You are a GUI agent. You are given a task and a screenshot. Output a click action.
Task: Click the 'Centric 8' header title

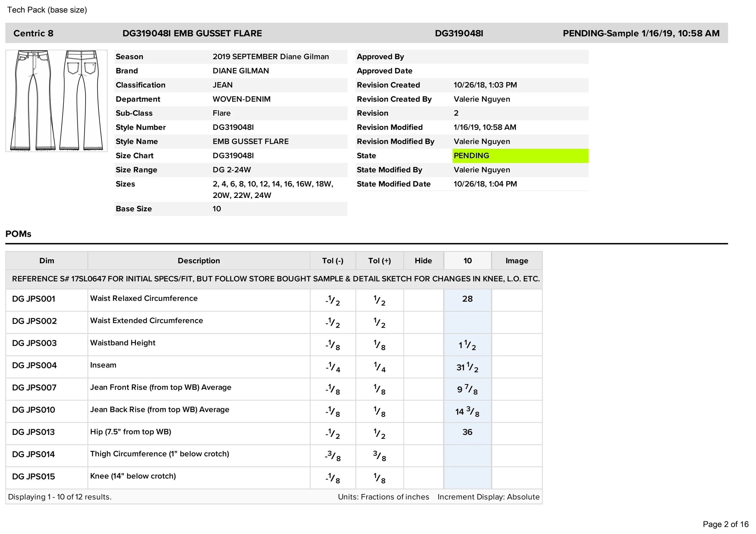(x=33, y=33)
